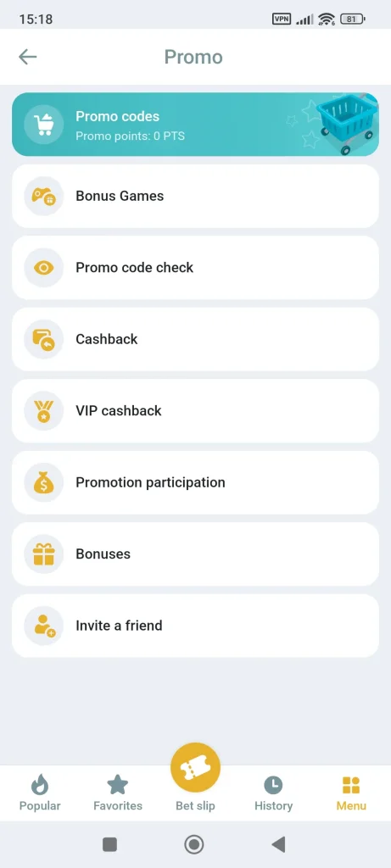Open the Invite a friend entry
391x868 pixels.
(x=195, y=626)
